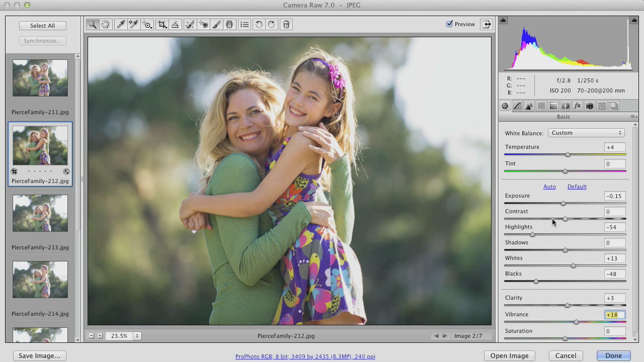Open the White Balance dropdown

click(586, 133)
